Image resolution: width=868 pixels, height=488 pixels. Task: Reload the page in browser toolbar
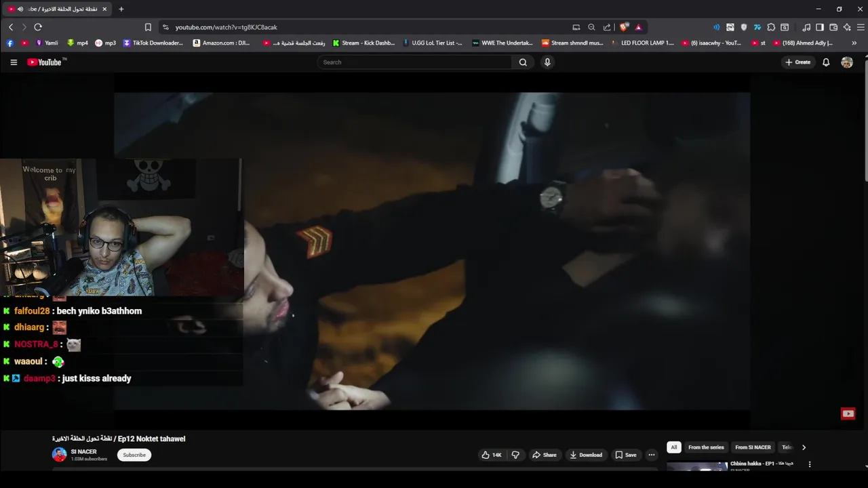(38, 27)
